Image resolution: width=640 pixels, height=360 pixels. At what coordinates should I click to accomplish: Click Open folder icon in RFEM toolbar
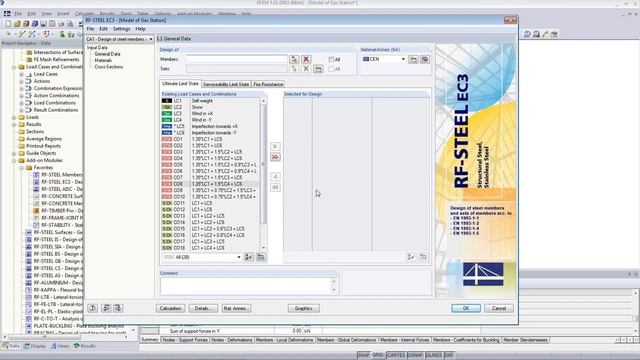[x=17, y=24]
